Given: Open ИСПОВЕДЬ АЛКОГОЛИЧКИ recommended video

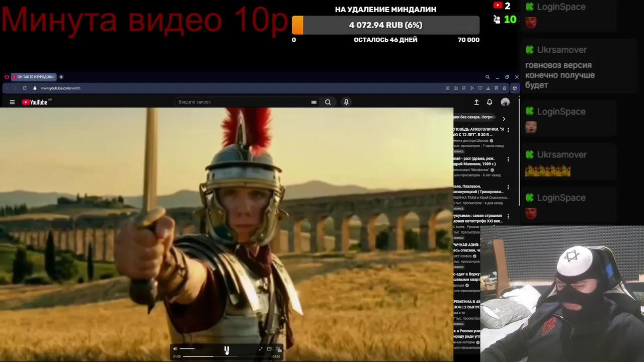Looking at the screenshot, I should pos(478,132).
